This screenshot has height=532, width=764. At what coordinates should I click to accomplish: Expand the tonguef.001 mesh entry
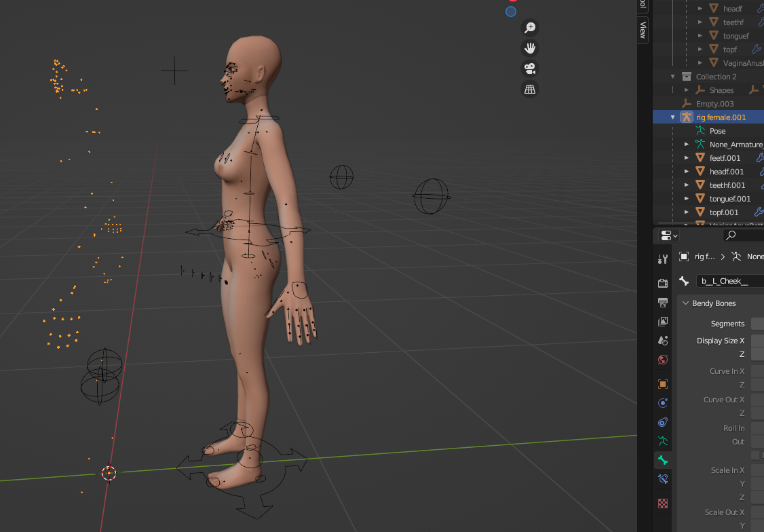[x=687, y=198]
